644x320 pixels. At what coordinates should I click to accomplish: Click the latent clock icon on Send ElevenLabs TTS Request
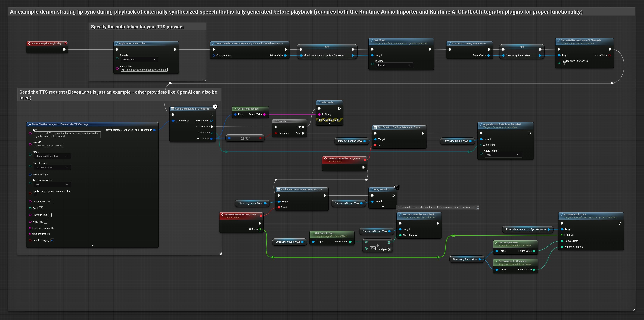point(215,107)
